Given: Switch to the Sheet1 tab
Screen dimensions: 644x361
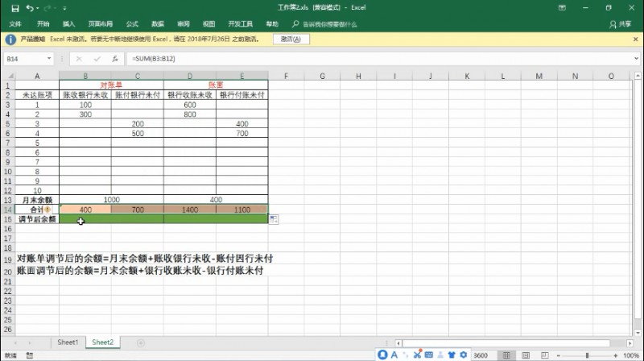Looking at the screenshot, I should (68, 342).
